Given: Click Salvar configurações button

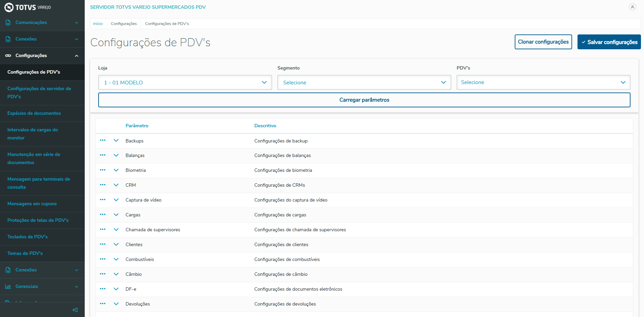Looking at the screenshot, I should point(609,42).
